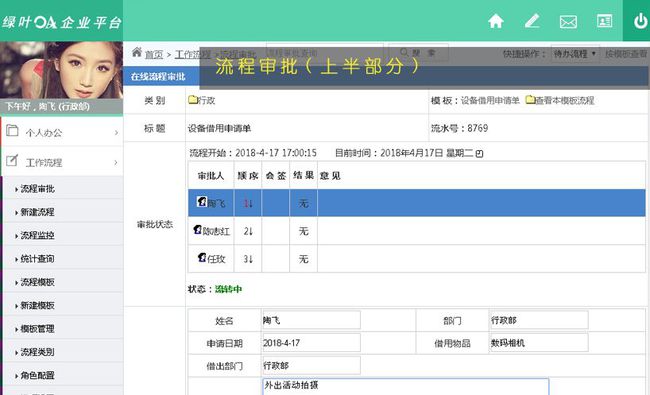Click the folder icon beside 行政 category
The height and width of the screenshot is (395, 650).
click(x=193, y=99)
